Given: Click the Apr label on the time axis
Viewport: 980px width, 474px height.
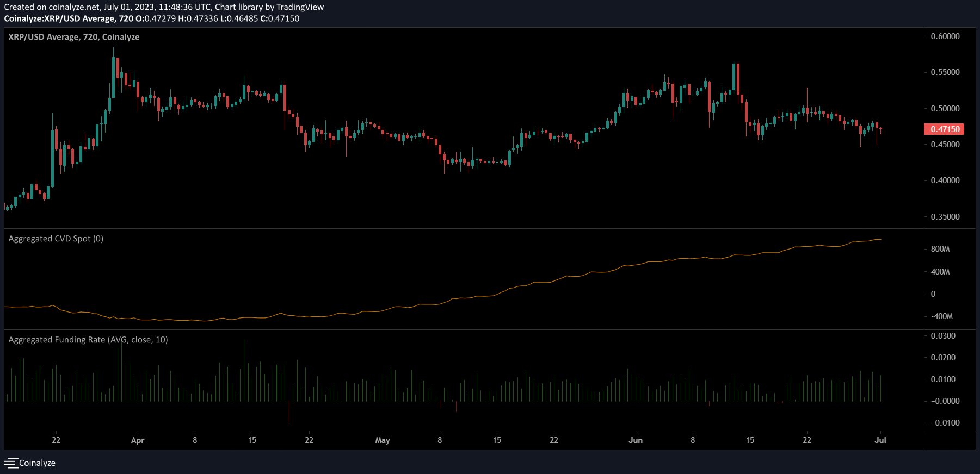Looking at the screenshot, I should (138, 440).
